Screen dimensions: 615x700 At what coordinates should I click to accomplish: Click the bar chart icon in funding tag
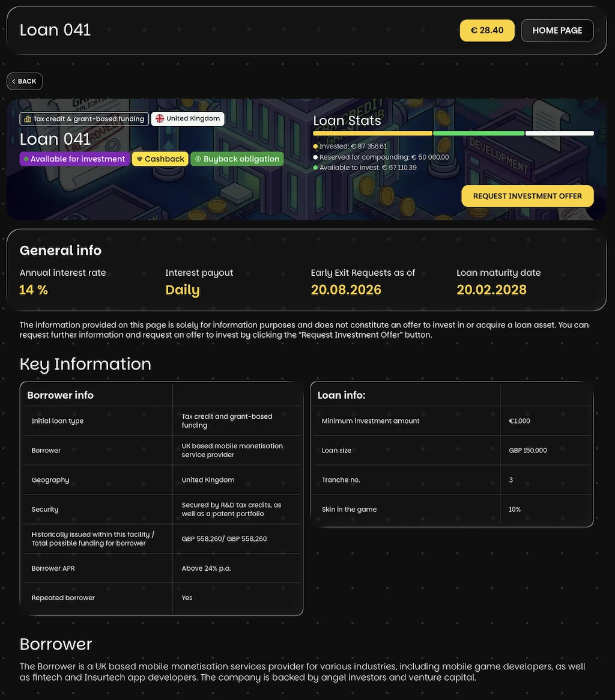28,119
